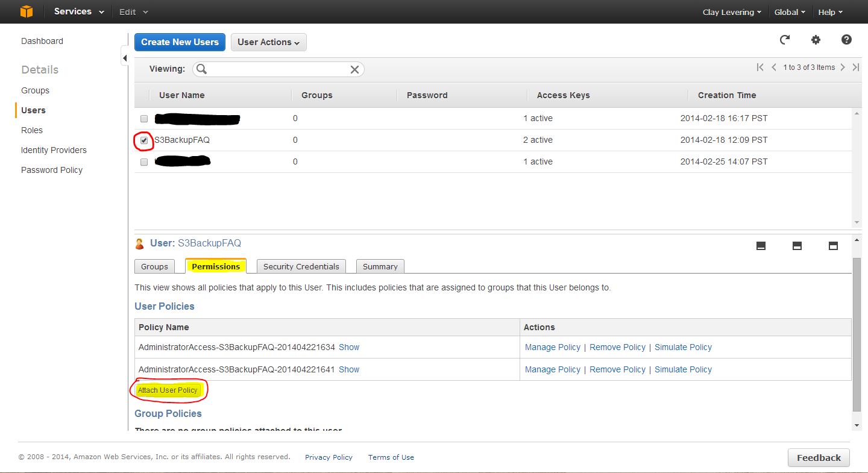Sort by the Access Keys column header
Image resolution: width=868 pixels, height=473 pixels.
pyautogui.click(x=563, y=95)
